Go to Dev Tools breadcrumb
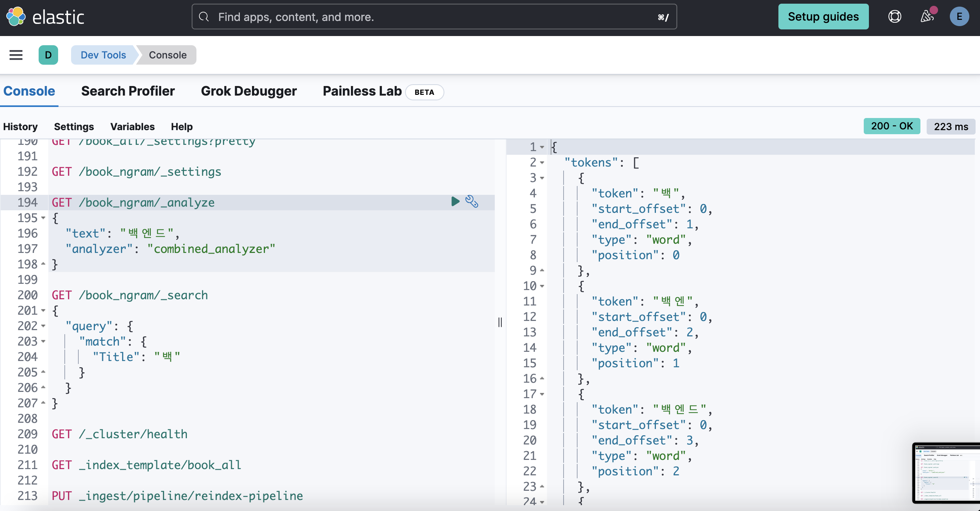This screenshot has height=511, width=980. (x=103, y=55)
